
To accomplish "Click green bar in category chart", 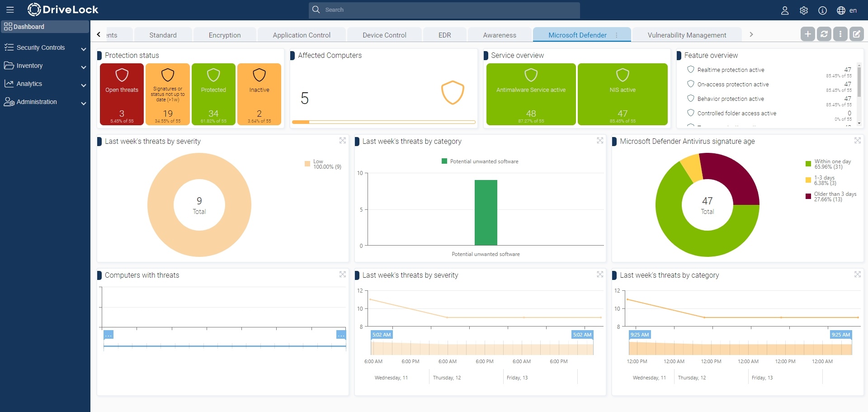I will pos(486,213).
